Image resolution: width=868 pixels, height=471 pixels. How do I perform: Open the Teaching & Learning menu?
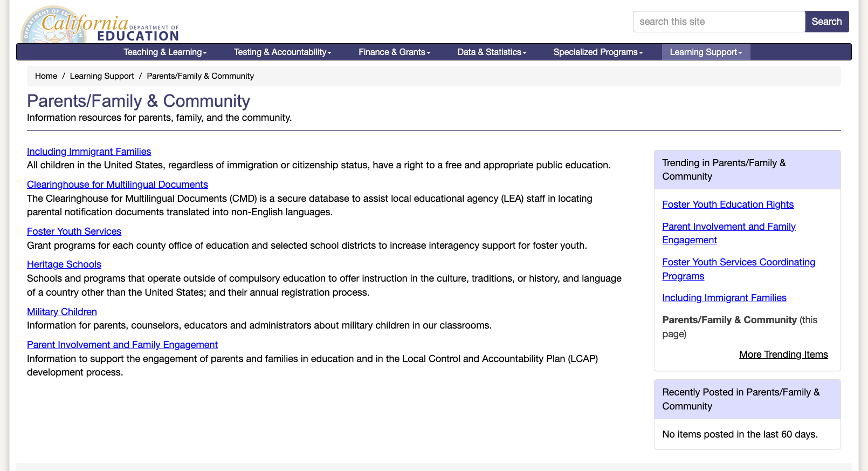point(165,52)
